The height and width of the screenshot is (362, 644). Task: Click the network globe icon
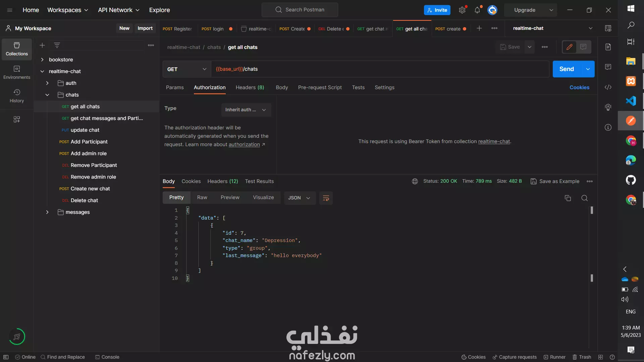coord(415,181)
